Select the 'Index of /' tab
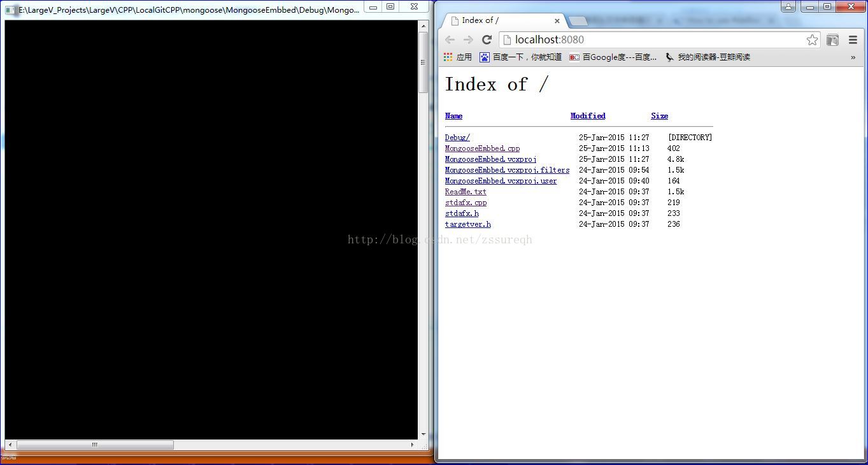The height and width of the screenshot is (465, 868). (502, 20)
